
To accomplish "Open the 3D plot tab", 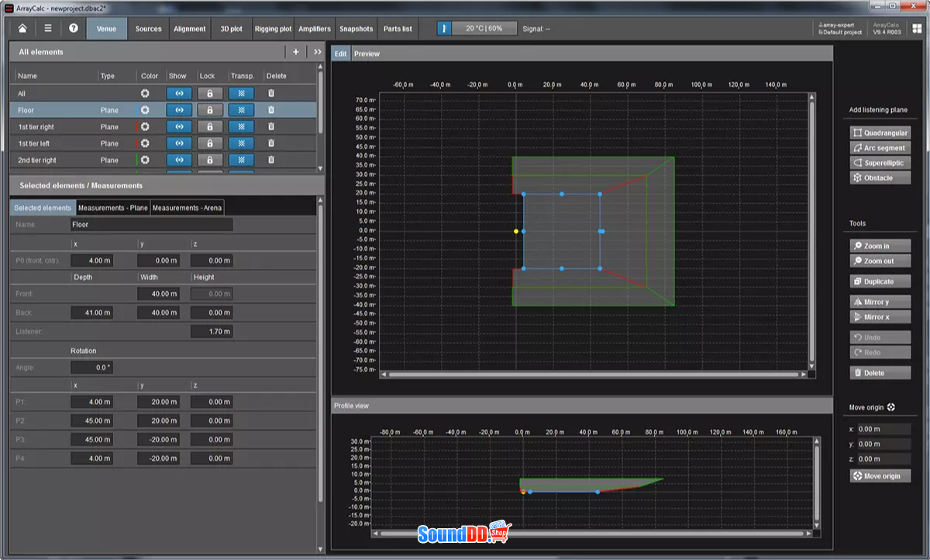I will coord(231,29).
